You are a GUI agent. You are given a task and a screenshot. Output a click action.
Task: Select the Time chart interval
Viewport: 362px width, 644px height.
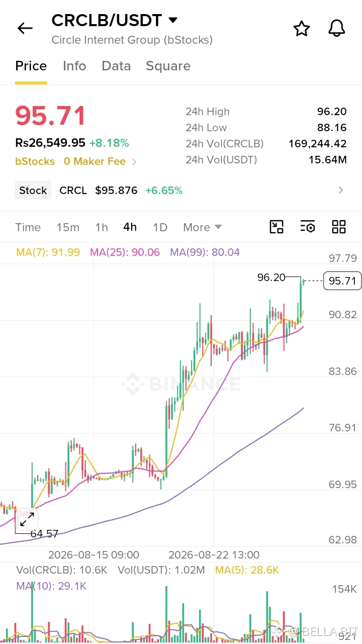click(28, 227)
